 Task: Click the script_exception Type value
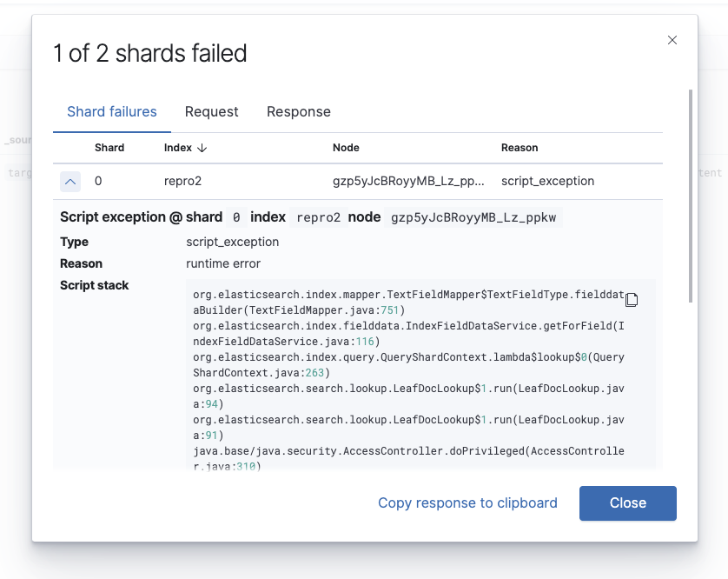232,242
